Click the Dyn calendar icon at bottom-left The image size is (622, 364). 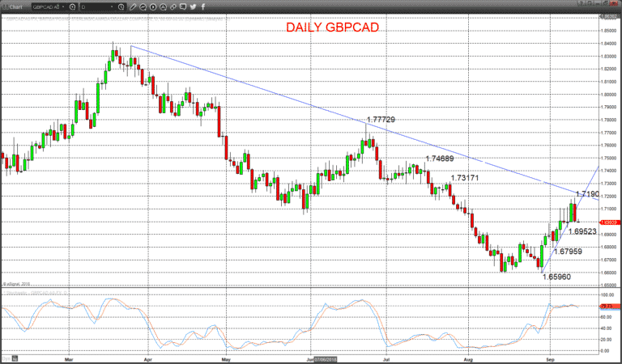click(x=15, y=359)
